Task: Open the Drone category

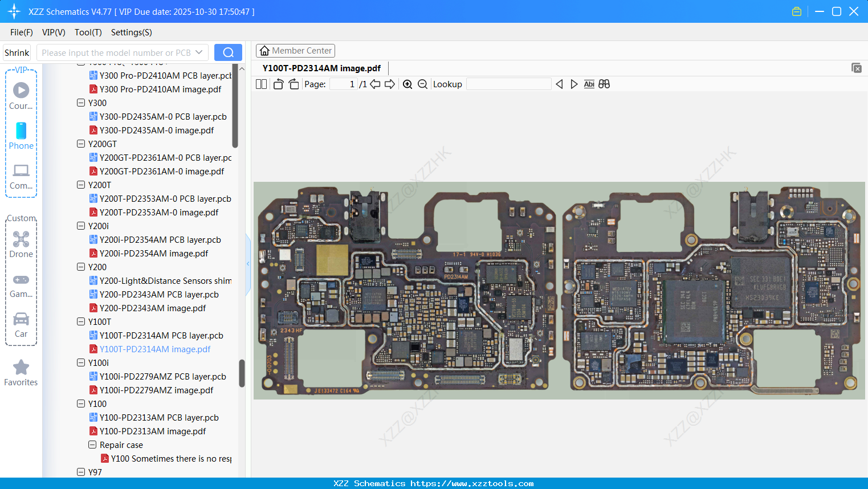Action: (x=21, y=244)
